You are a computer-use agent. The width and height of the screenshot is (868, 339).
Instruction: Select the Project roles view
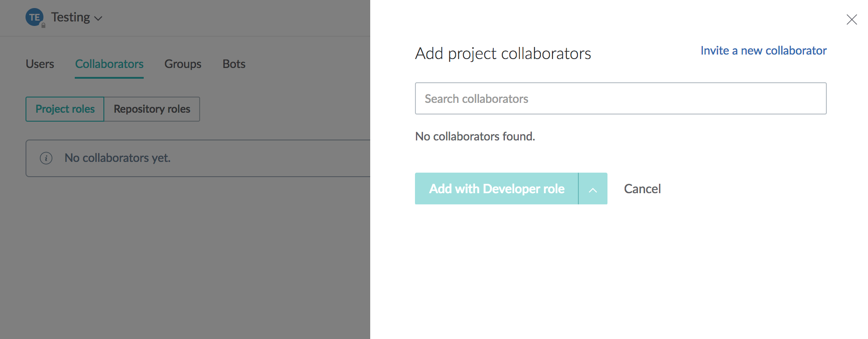coord(64,109)
